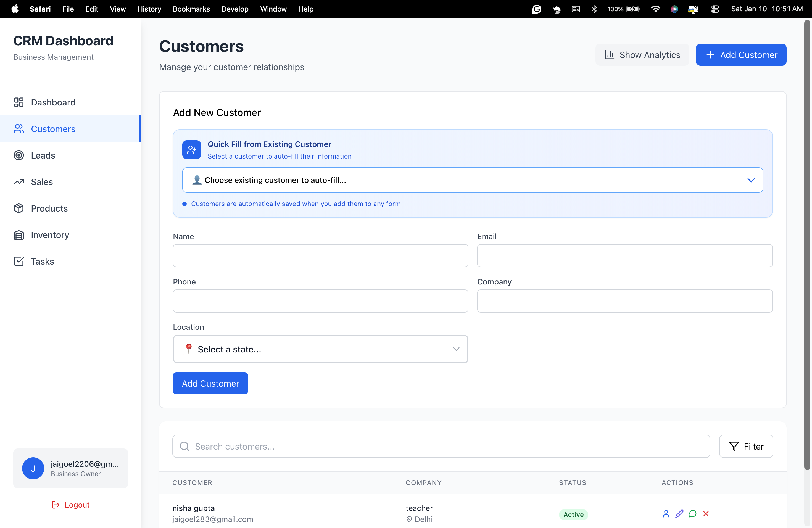
Task: Select the Leads target icon in sidebar
Action: click(x=19, y=155)
